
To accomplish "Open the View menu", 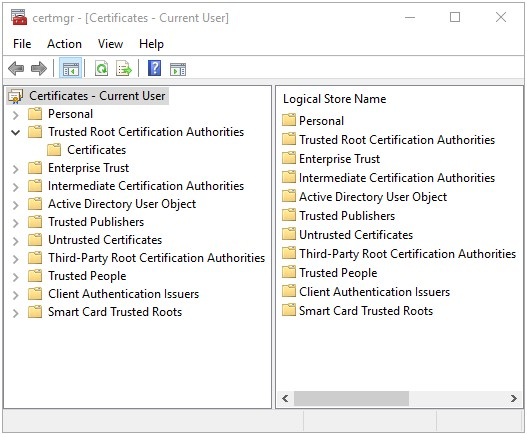I will tap(110, 44).
